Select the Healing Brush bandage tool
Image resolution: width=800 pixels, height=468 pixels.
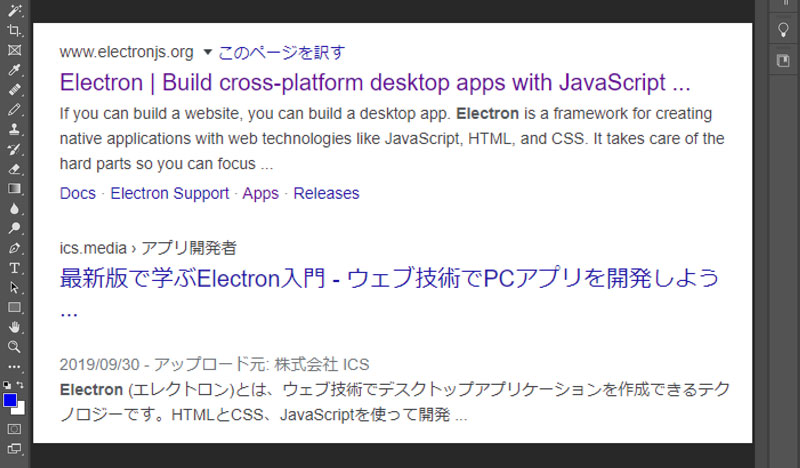pyautogui.click(x=14, y=90)
